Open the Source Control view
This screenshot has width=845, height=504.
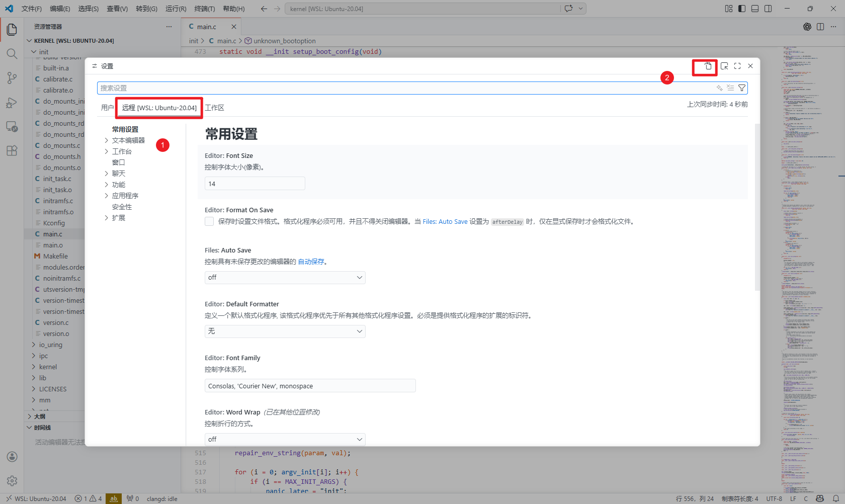[x=12, y=78]
